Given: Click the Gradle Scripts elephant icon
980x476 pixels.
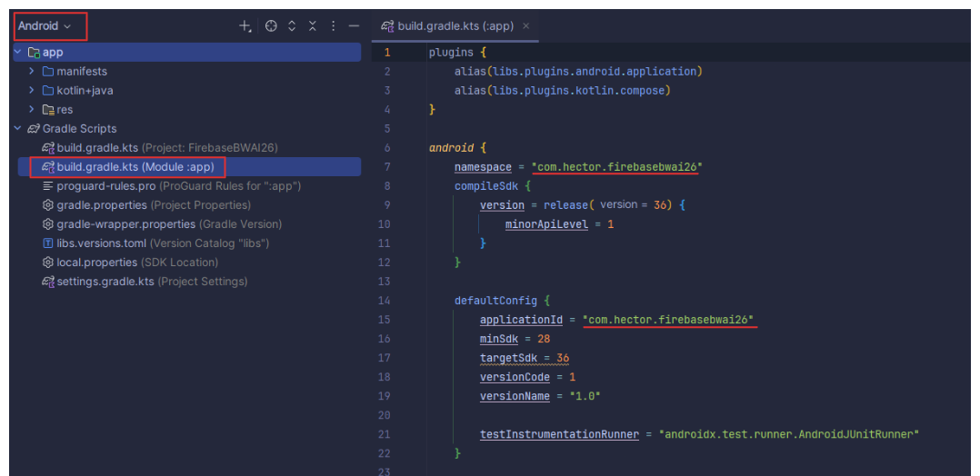Looking at the screenshot, I should 34,129.
